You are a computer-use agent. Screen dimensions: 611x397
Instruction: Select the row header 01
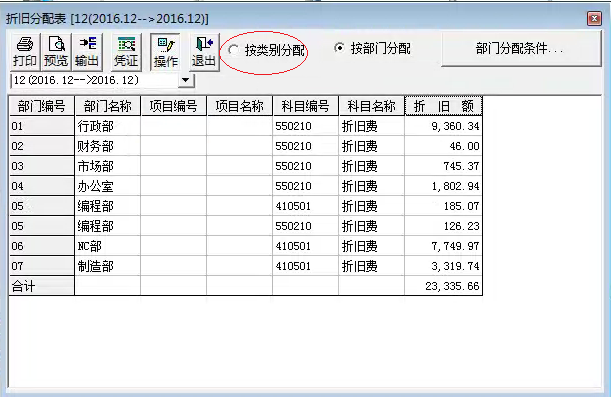pos(41,126)
